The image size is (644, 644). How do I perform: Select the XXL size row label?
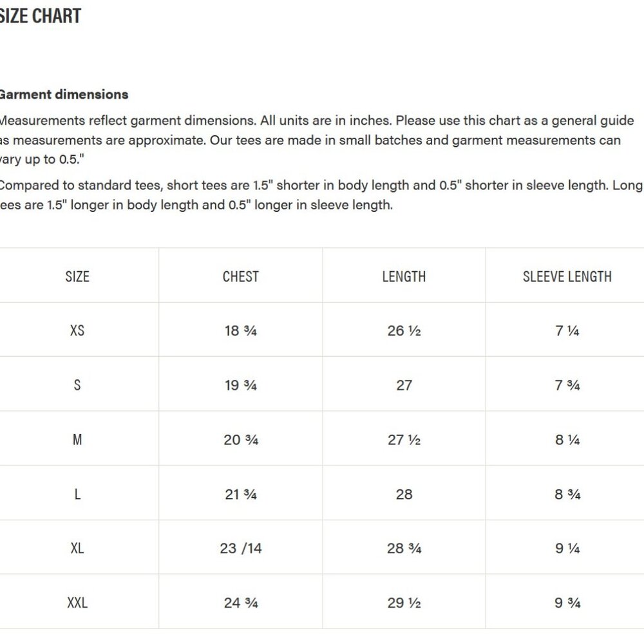[77, 603]
